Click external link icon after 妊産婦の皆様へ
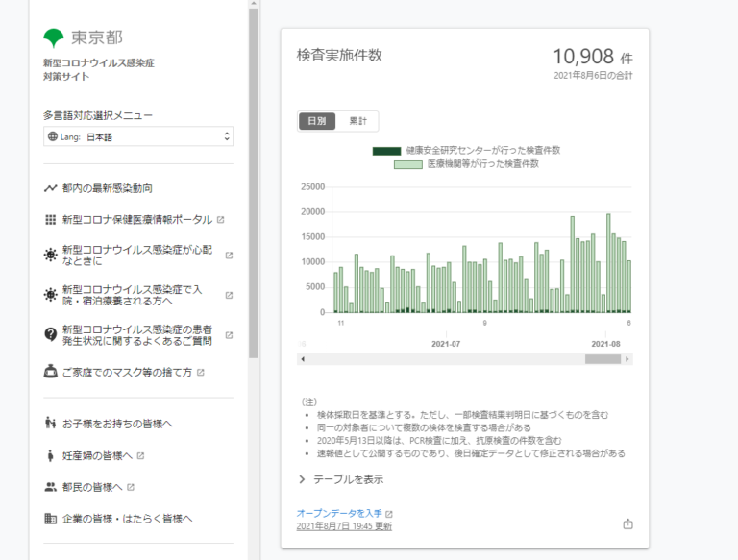Image resolution: width=738 pixels, height=560 pixels. [140, 456]
